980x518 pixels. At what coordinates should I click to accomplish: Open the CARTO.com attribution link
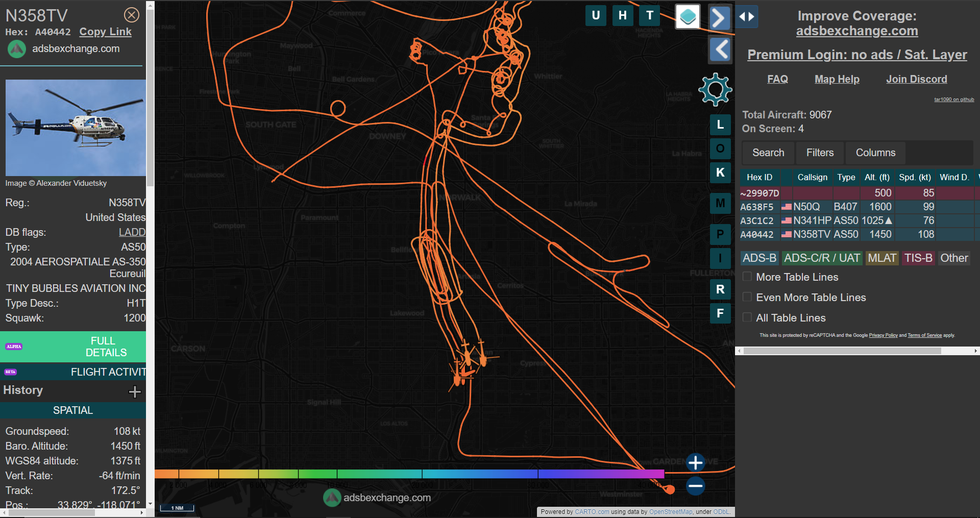click(592, 512)
